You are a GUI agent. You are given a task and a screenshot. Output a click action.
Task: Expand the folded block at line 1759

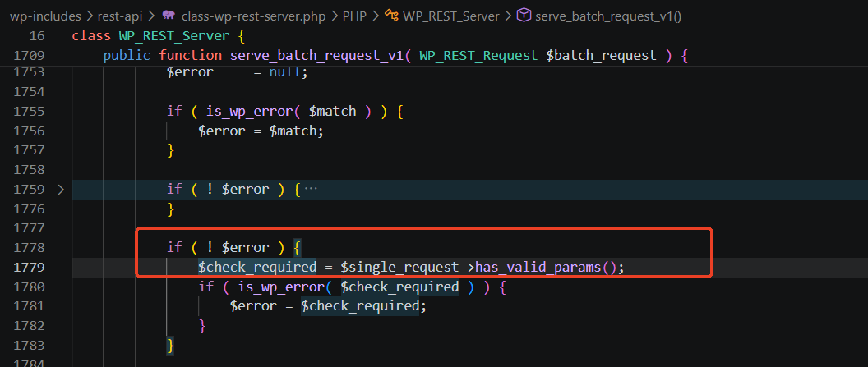pyautogui.click(x=61, y=190)
